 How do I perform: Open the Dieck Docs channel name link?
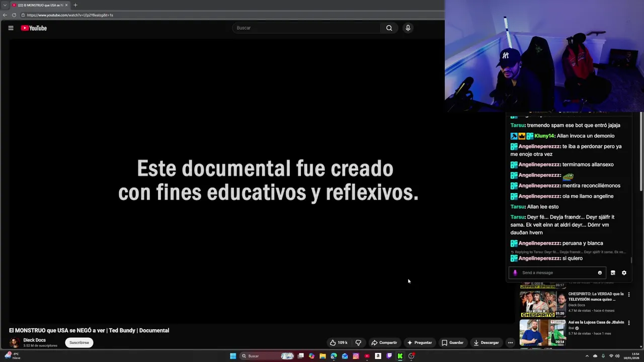coord(34,340)
